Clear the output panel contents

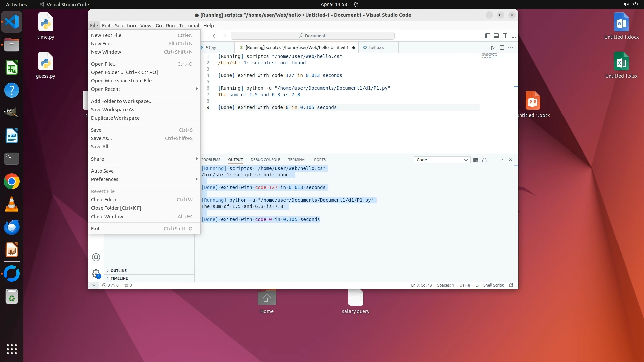click(475, 160)
